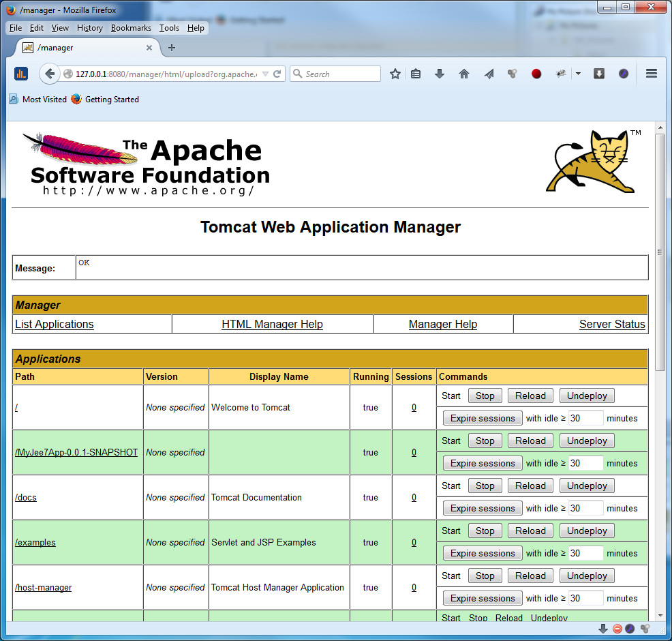The width and height of the screenshot is (672, 641).
Task: Click the Downloads arrow in the toolbar
Action: click(440, 74)
